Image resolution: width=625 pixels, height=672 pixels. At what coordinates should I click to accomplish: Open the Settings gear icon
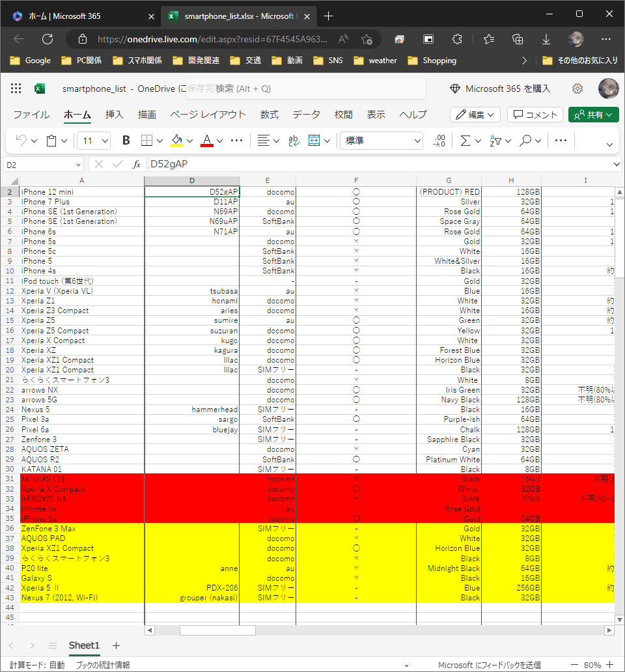tap(577, 89)
